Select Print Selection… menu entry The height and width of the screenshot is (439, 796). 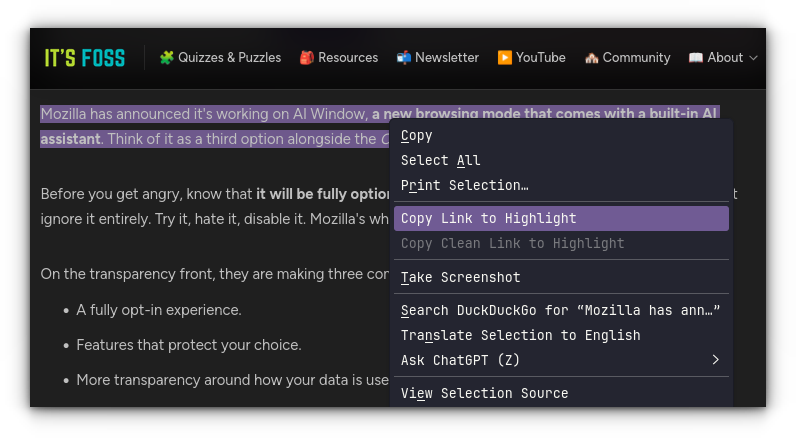[x=465, y=185]
